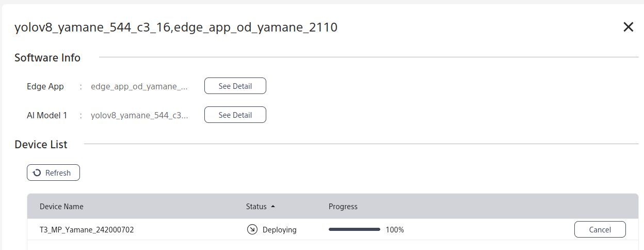
Task: Open See Detail for AI Model 1
Action: pyautogui.click(x=235, y=115)
